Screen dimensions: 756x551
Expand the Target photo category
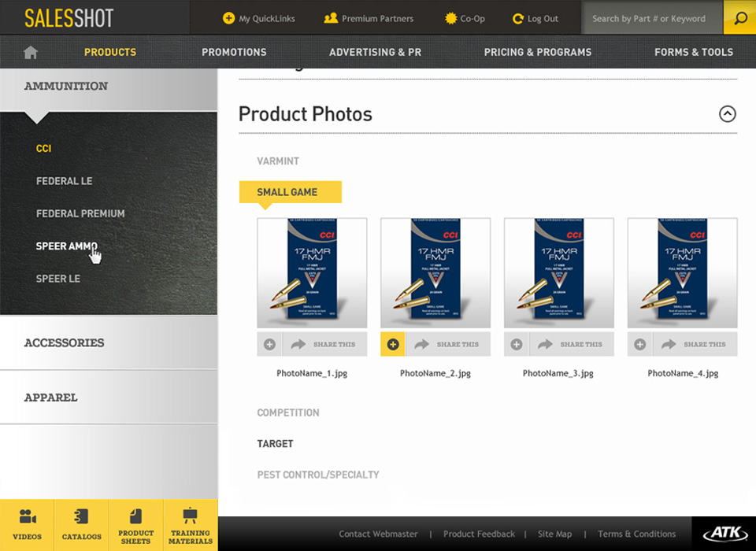coord(276,443)
